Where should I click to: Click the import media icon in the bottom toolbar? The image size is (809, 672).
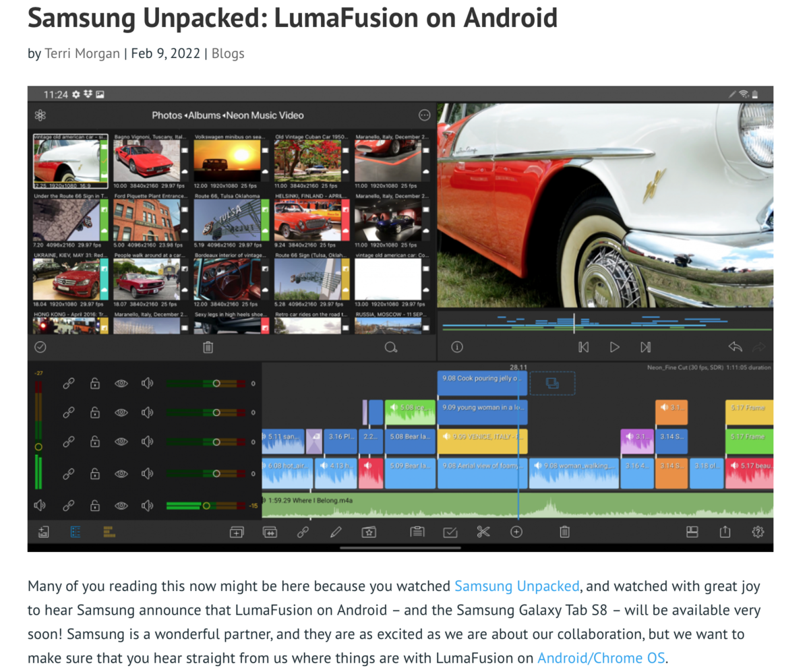pyautogui.click(x=44, y=532)
